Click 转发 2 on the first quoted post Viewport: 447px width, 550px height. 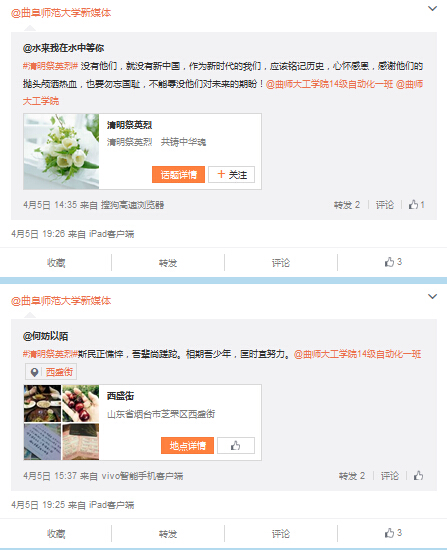[347, 204]
